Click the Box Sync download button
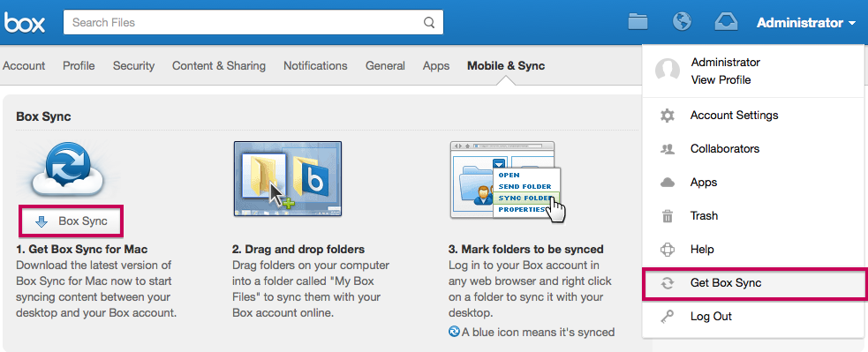The image size is (868, 352). click(71, 221)
